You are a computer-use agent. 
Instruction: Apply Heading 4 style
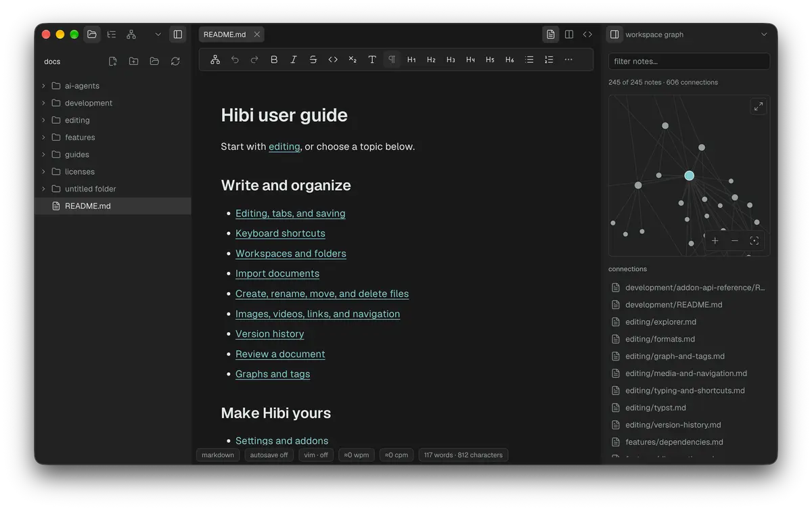click(x=470, y=60)
